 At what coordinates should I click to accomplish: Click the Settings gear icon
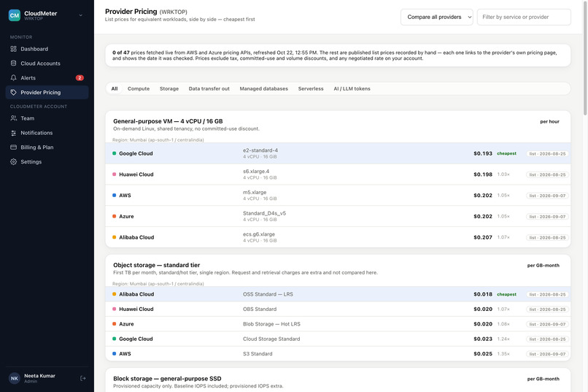(14, 161)
